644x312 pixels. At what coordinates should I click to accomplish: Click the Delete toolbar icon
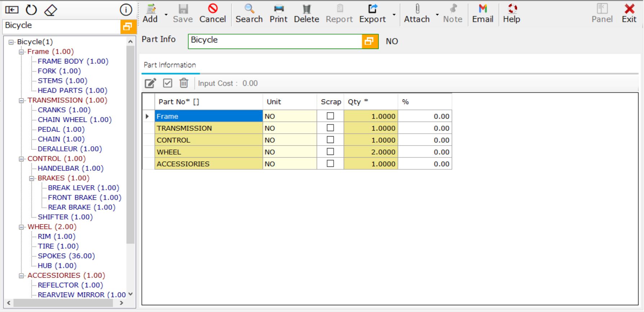point(306,14)
